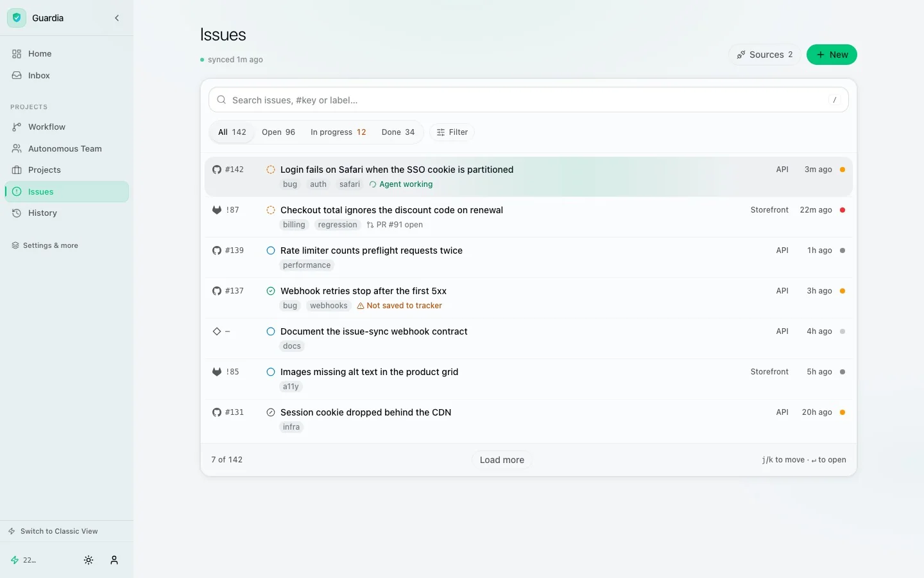Toggle status circle of Rate limiter issue
Image resolution: width=924 pixels, height=578 pixels.
click(271, 250)
